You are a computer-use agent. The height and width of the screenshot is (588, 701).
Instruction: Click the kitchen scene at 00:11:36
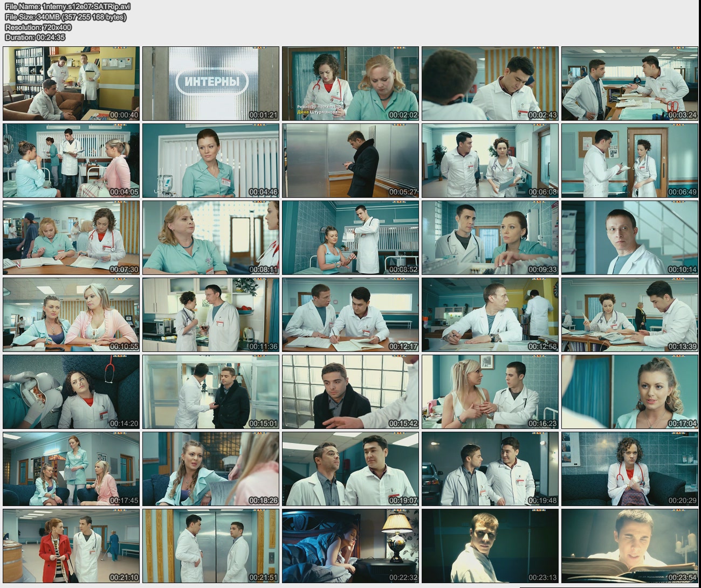pyautogui.click(x=211, y=315)
